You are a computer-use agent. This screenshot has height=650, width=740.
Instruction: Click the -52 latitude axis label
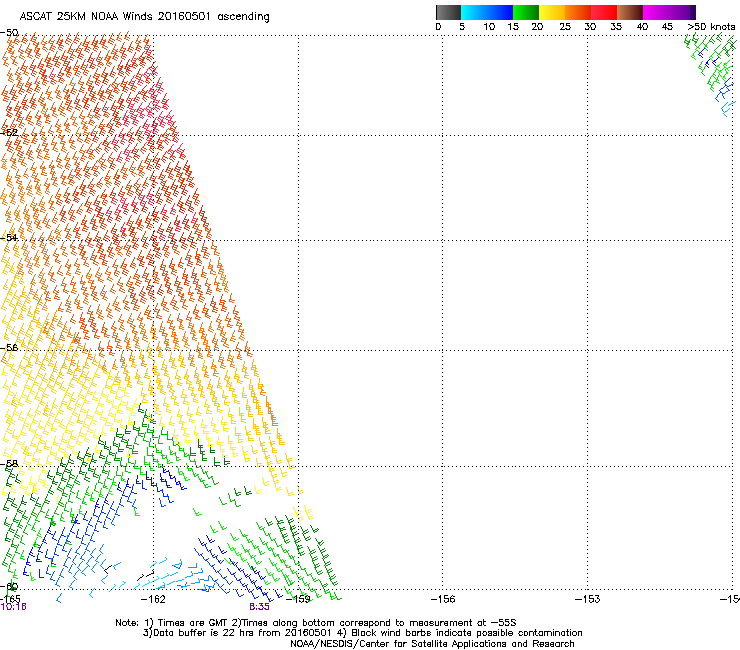click(x=9, y=133)
